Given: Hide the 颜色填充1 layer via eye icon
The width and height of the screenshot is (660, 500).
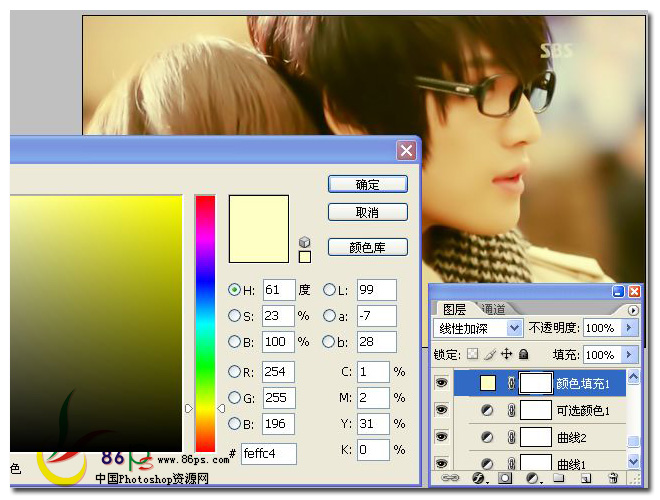Looking at the screenshot, I should tap(441, 383).
